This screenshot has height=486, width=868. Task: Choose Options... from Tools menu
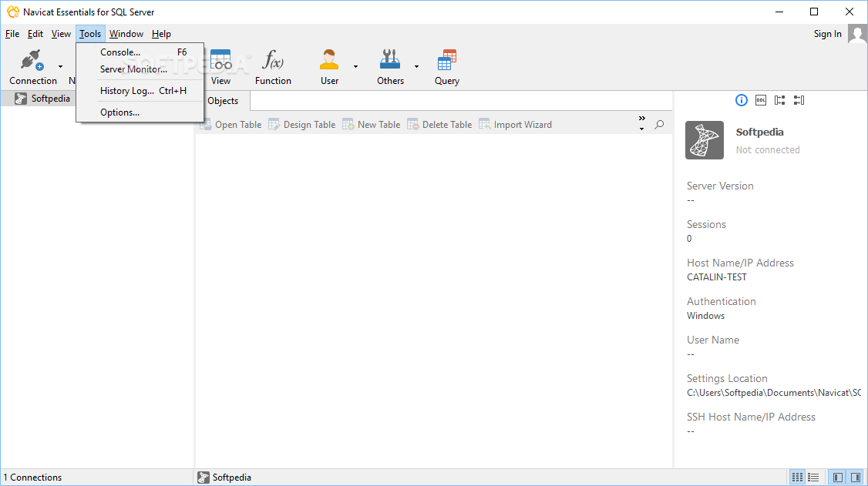pos(140,112)
